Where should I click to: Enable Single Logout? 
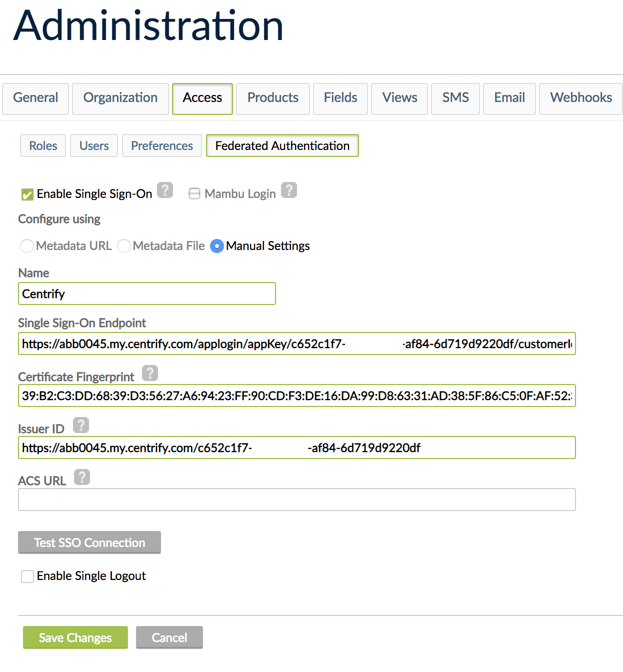pyautogui.click(x=27, y=576)
